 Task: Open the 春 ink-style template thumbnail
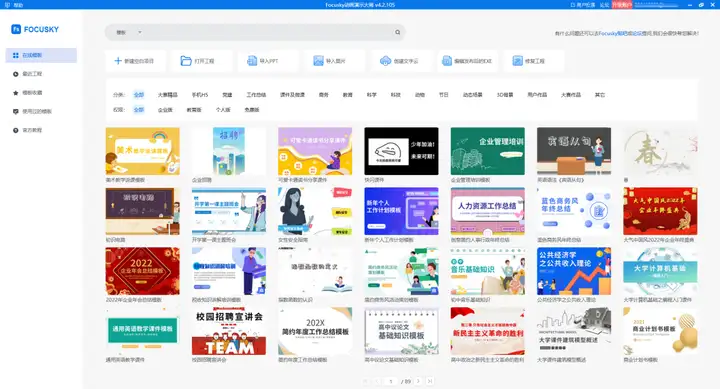[x=660, y=151]
